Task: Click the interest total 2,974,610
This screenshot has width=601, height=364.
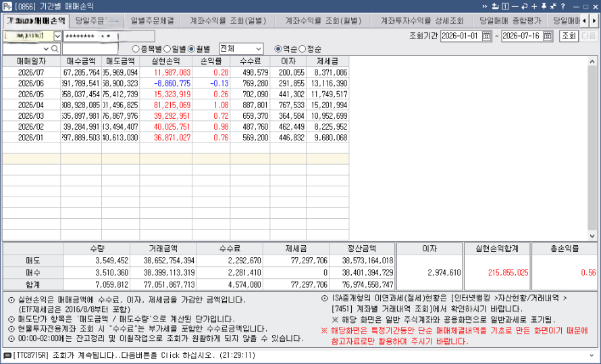Action: pos(444,273)
